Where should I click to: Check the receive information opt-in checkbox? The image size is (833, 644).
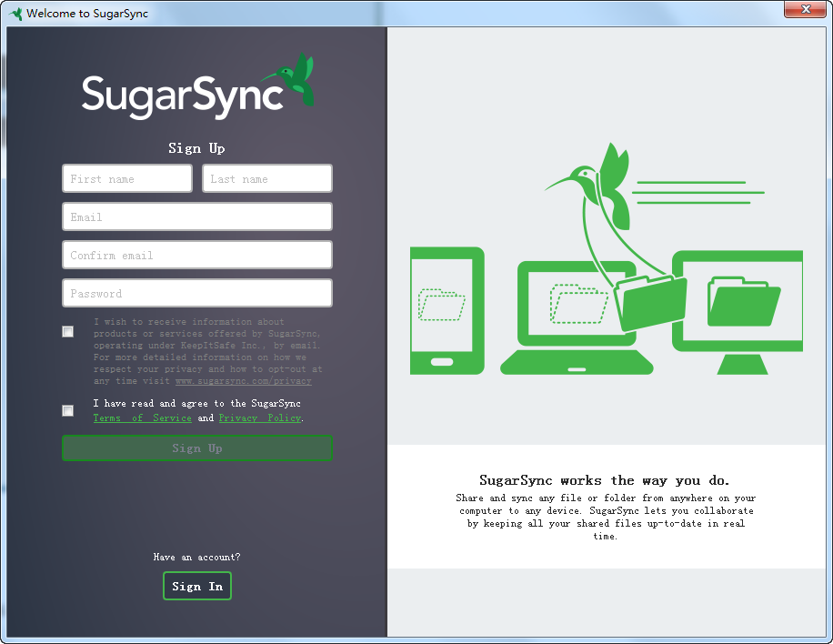tap(67, 332)
